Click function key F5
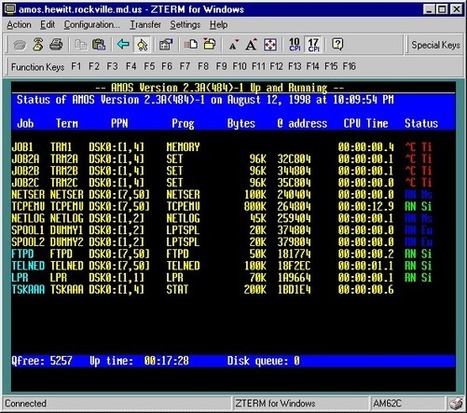 [x=149, y=66]
